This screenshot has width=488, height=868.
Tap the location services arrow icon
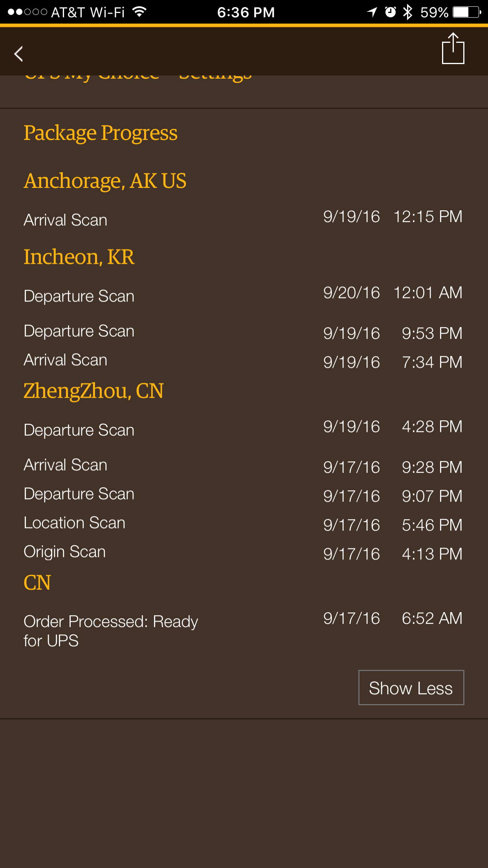point(372,12)
